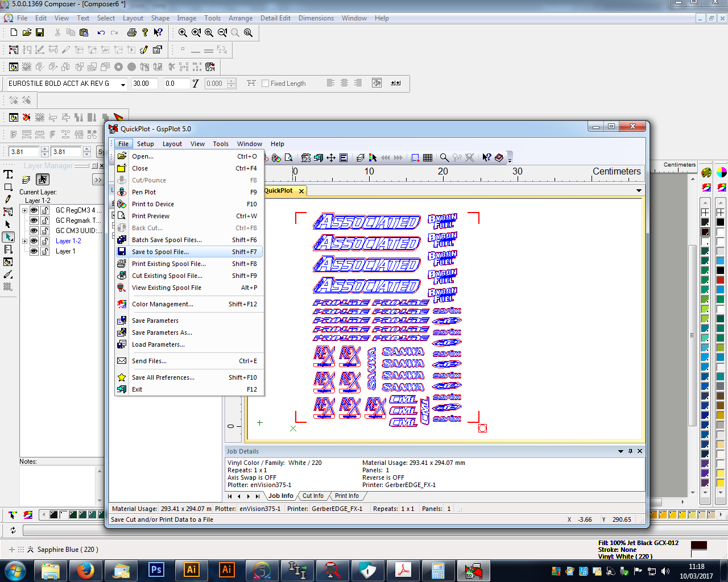Open the Setup menu in QuickPlot

(145, 144)
